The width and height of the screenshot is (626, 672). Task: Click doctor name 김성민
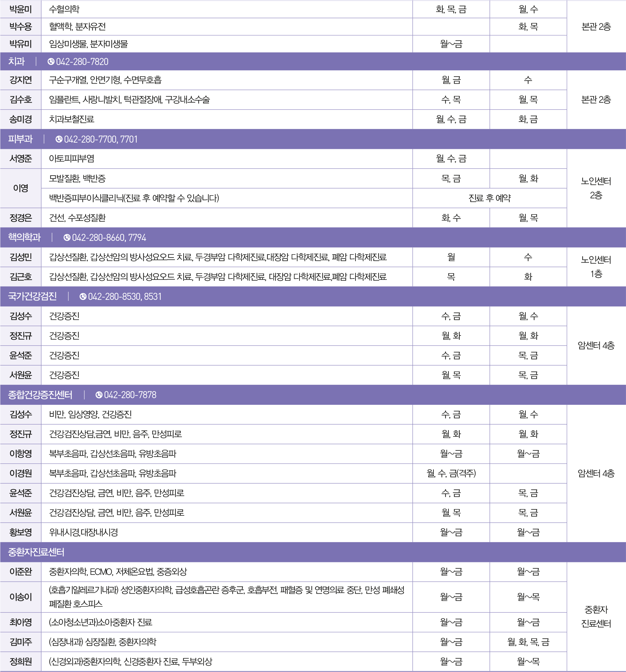[x=21, y=257]
